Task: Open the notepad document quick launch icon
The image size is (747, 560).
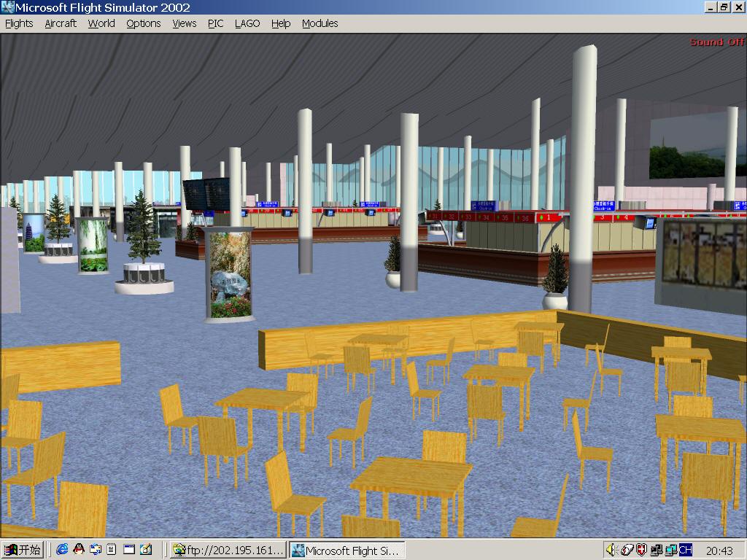Action: click(x=112, y=550)
